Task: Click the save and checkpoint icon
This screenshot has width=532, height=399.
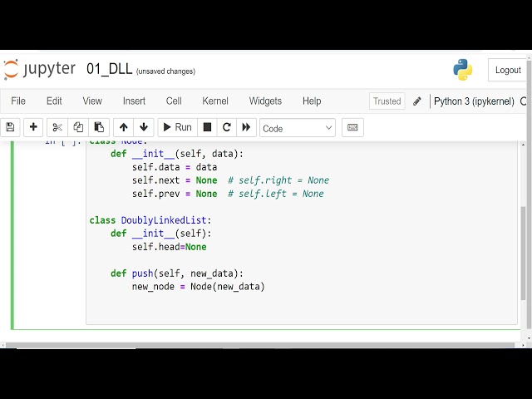Action: [10, 127]
